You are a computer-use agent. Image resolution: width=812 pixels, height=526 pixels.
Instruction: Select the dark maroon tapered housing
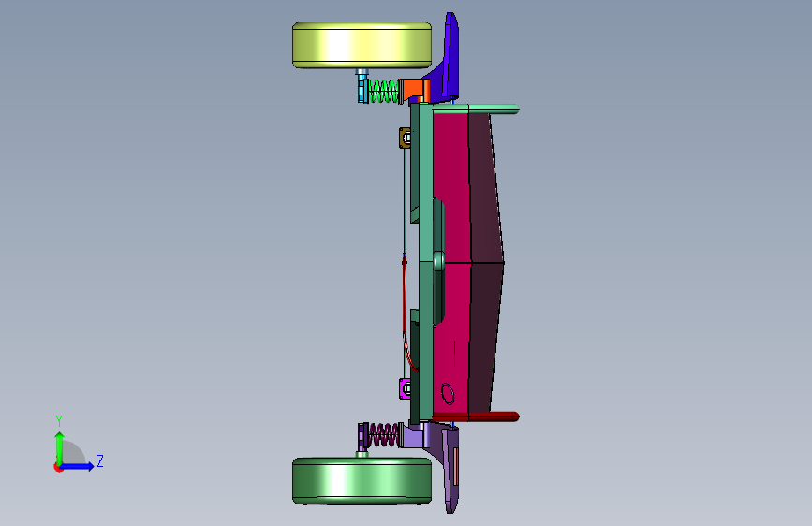coord(486,262)
